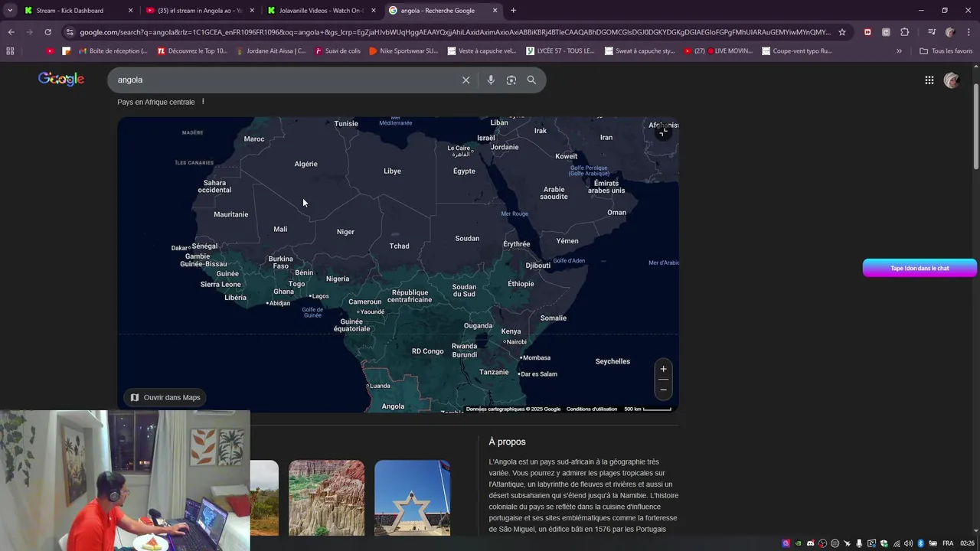
Task: Open the Google apps grid
Action: point(929,80)
